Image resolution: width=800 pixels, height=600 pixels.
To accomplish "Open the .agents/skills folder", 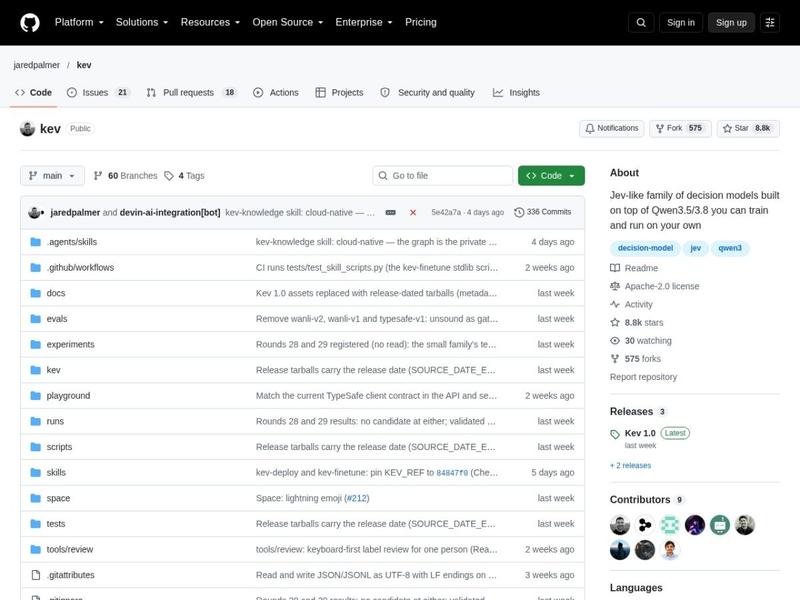I will tap(71, 242).
